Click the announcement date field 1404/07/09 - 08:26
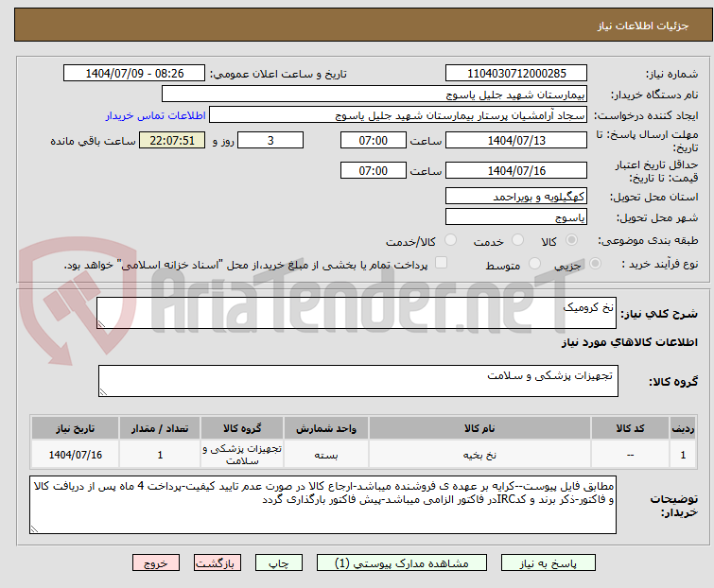Screen dimensions: 714x588 tap(134, 74)
